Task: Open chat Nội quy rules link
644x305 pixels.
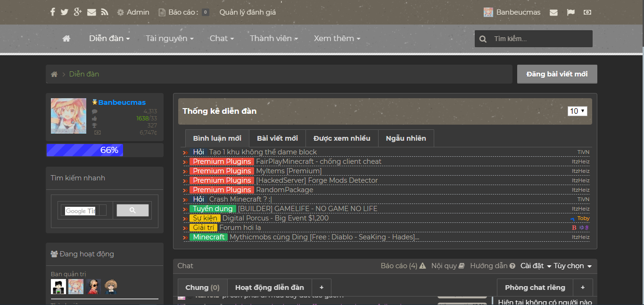Action: [448, 266]
